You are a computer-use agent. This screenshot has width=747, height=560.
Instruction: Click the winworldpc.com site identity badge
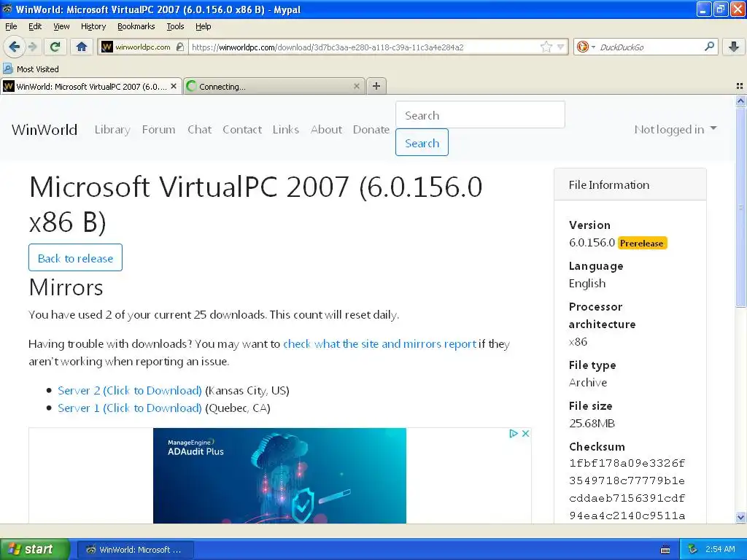[x=142, y=47]
